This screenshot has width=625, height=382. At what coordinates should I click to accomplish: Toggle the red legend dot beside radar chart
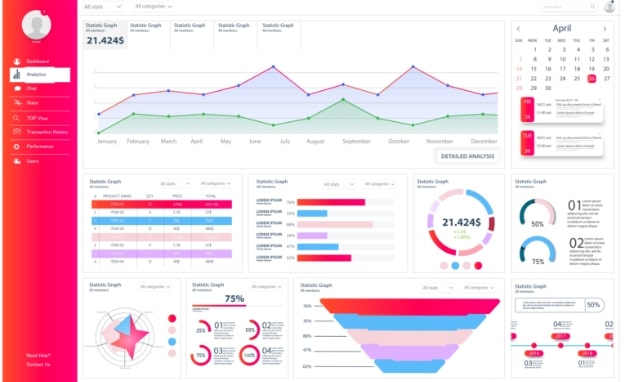[172, 318]
